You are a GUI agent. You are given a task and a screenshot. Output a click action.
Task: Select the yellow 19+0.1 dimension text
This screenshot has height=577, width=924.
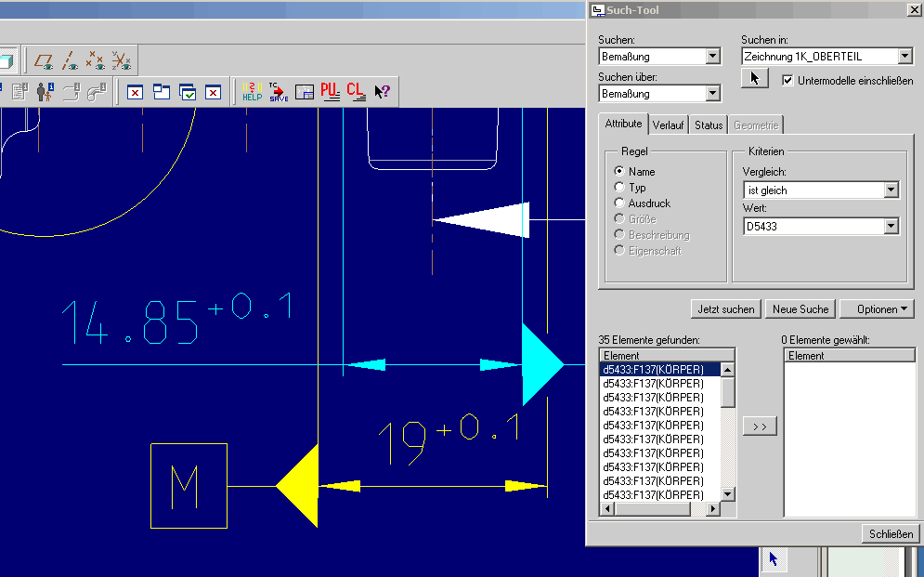tap(449, 439)
